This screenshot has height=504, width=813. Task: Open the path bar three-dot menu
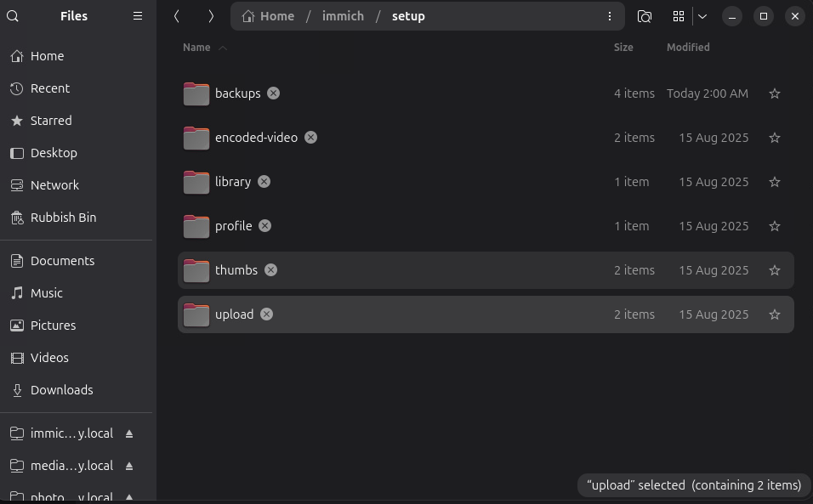click(x=609, y=16)
